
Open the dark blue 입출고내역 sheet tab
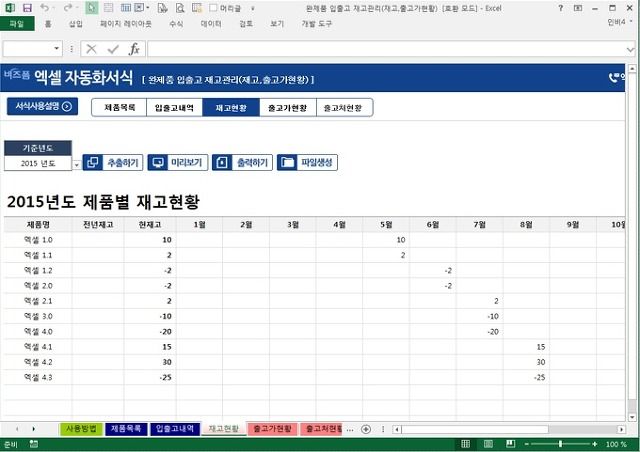click(x=175, y=429)
